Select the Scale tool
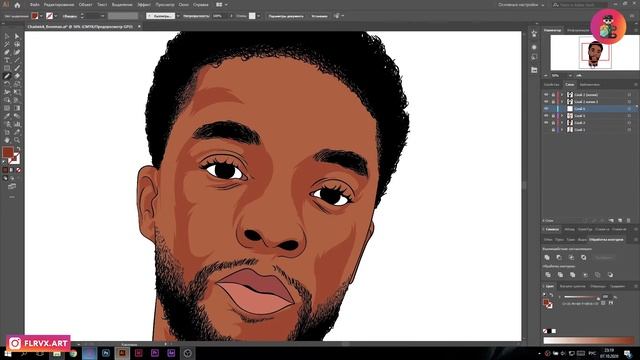The image size is (640, 360). click(x=17, y=84)
